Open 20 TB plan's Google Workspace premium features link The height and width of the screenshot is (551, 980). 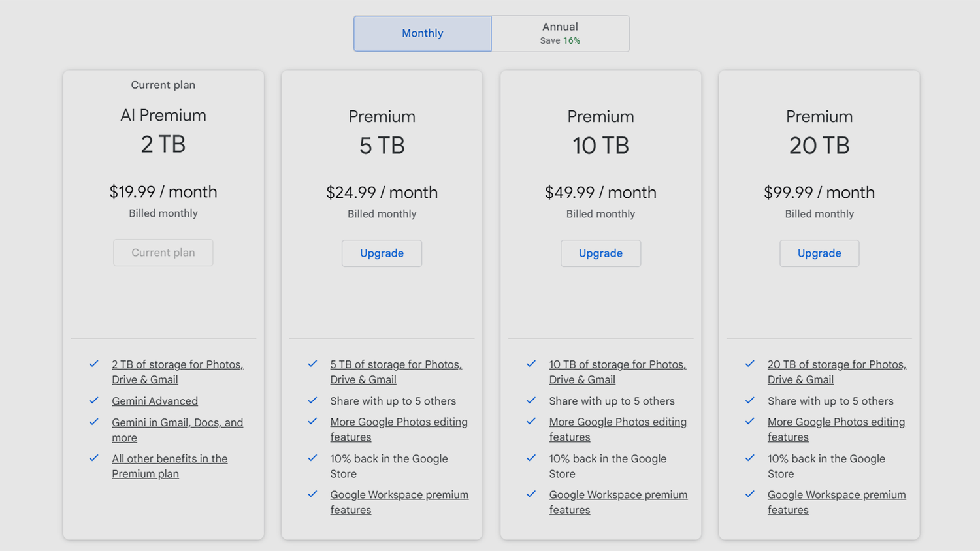click(836, 495)
